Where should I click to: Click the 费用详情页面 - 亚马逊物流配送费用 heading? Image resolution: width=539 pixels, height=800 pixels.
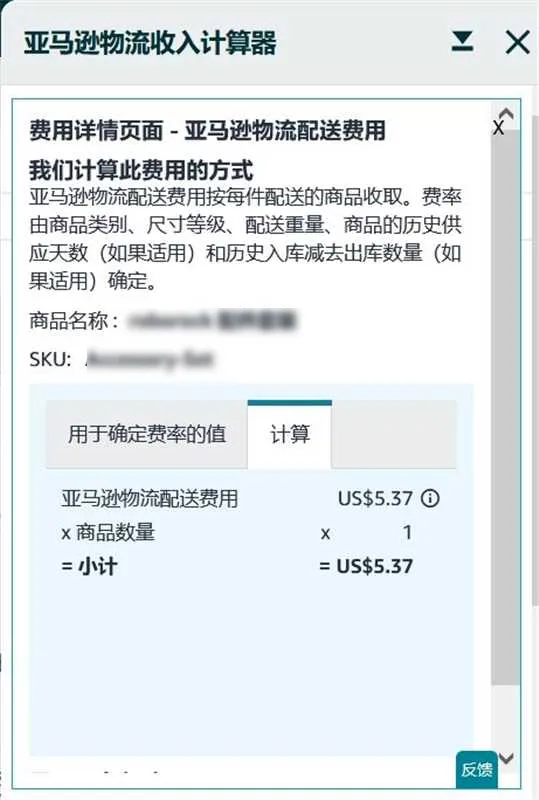[x=207, y=131]
